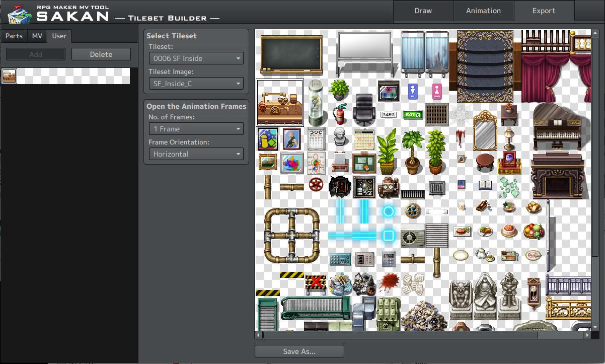Switch to the MV tab
The height and width of the screenshot is (364, 605).
(x=37, y=36)
